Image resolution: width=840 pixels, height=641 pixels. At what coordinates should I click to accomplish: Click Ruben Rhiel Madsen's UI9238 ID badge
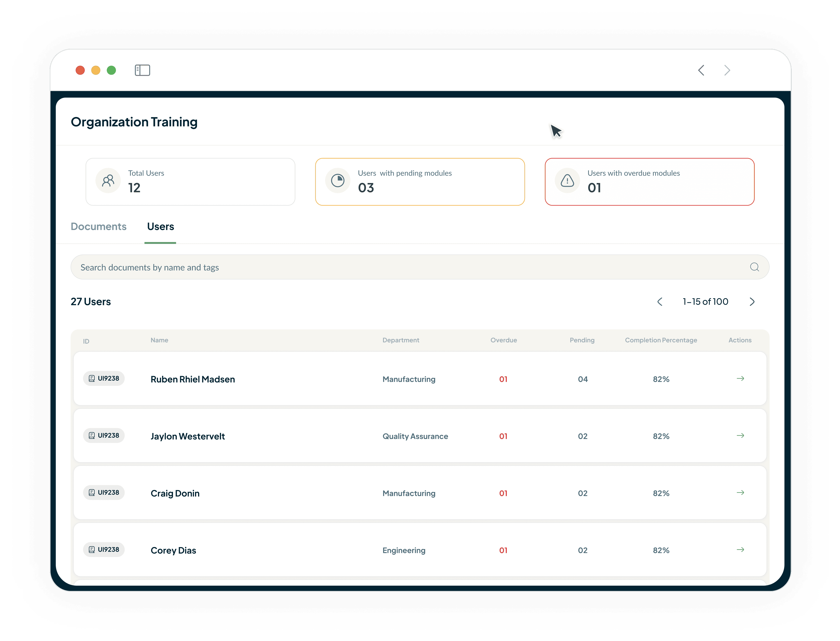tap(104, 378)
